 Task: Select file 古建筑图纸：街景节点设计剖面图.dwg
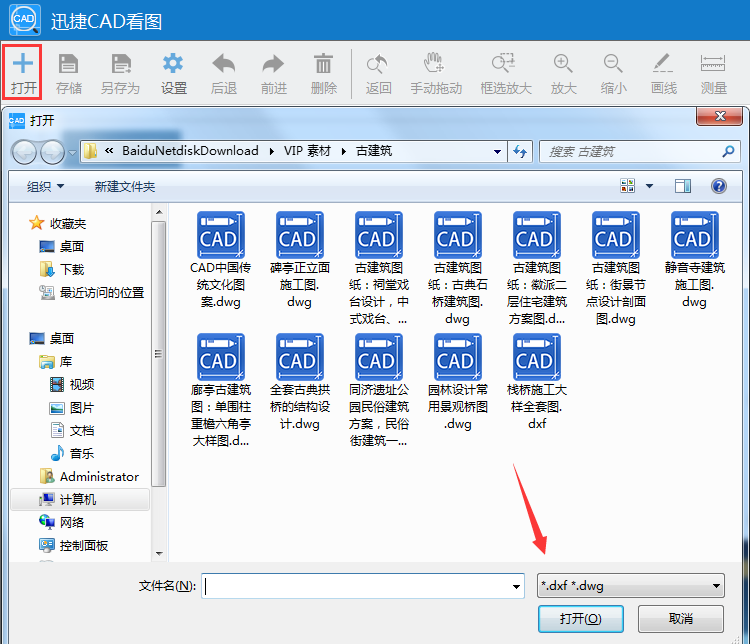(616, 269)
